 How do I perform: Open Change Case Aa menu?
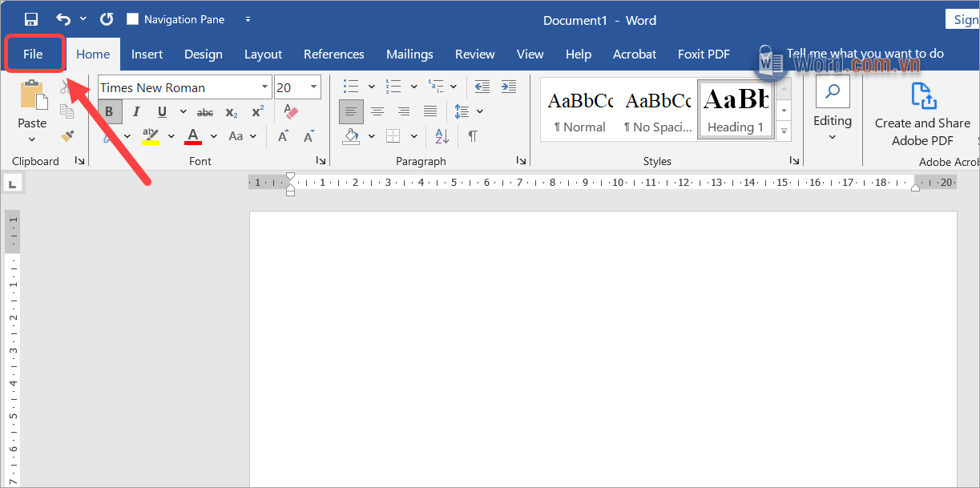click(x=242, y=136)
